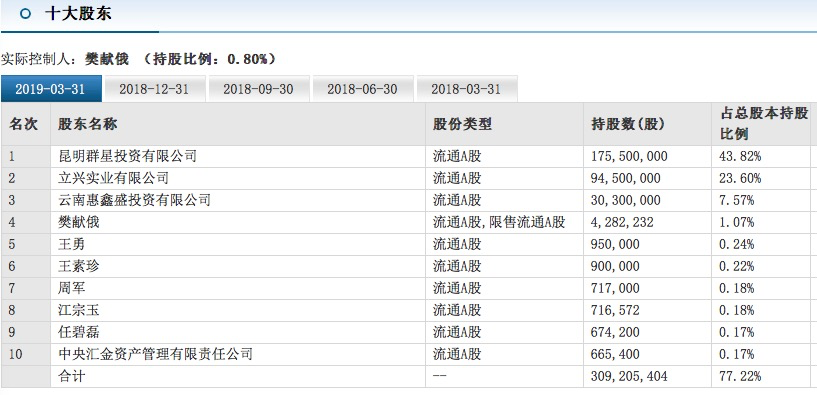The height and width of the screenshot is (395, 817).
Task: Click percentage 7.57%
Action: [x=737, y=201]
